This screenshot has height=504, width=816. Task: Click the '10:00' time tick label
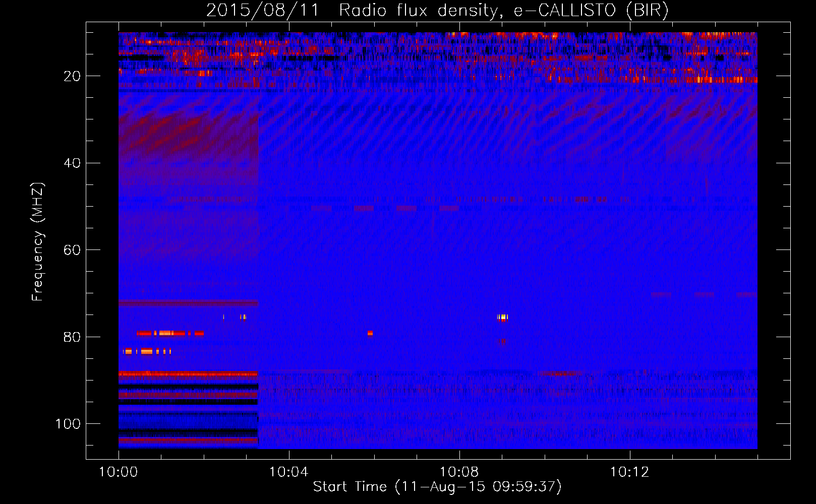(119, 472)
